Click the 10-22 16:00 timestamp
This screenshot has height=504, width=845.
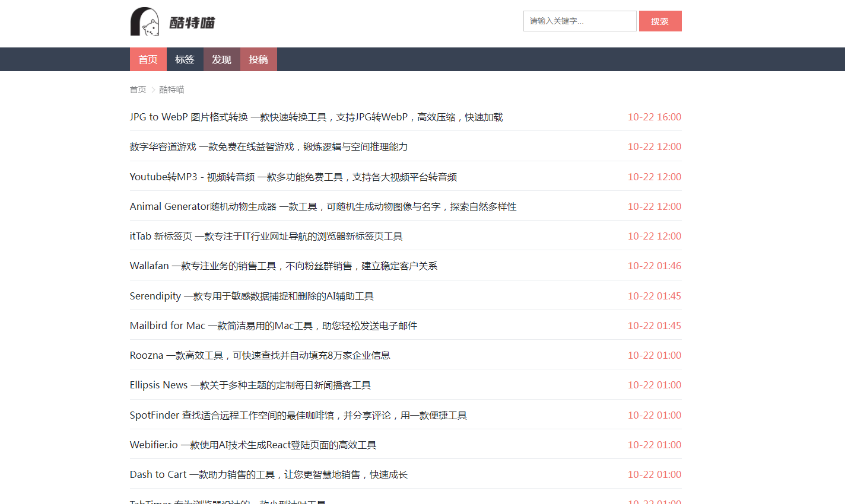point(655,117)
